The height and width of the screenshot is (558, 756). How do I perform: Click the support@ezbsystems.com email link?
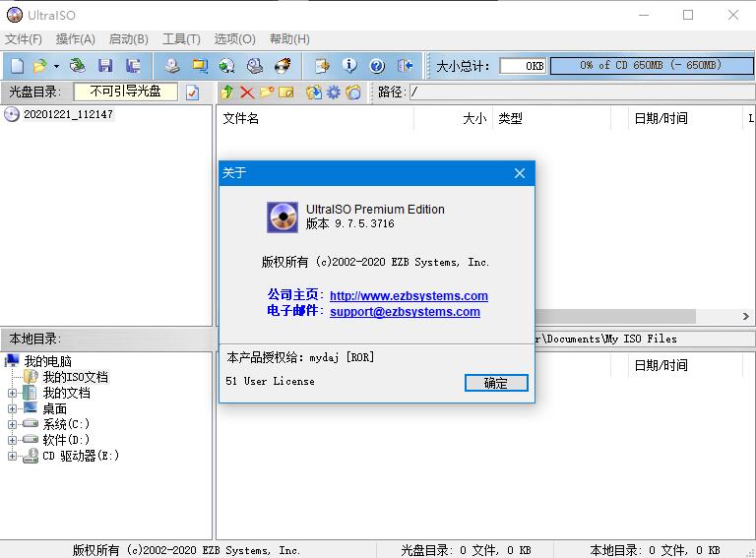[405, 311]
